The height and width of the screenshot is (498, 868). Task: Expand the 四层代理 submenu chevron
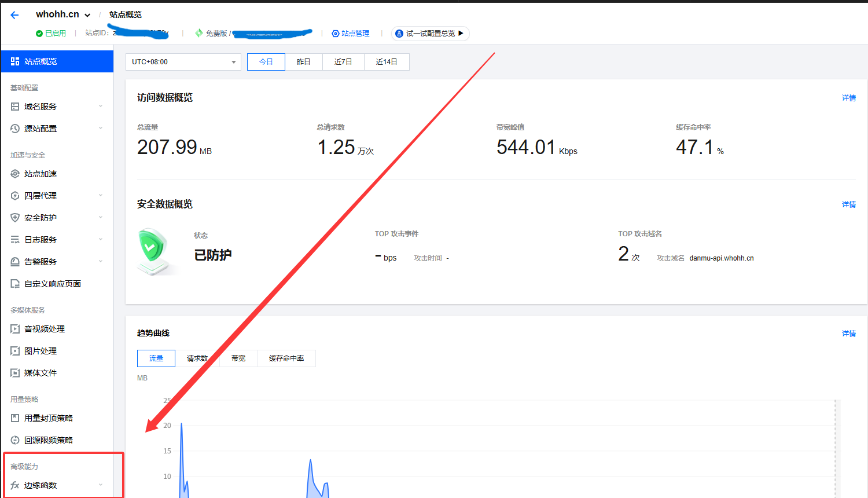101,195
